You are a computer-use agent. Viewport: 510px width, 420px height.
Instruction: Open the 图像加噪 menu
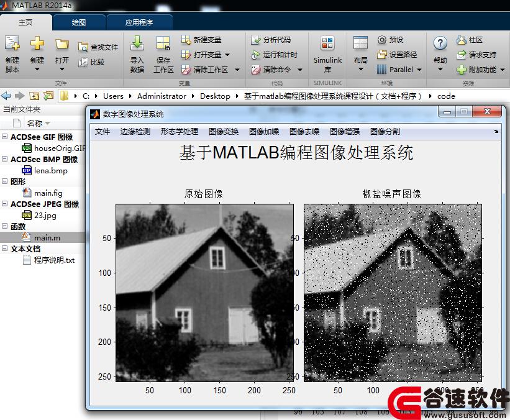click(264, 132)
